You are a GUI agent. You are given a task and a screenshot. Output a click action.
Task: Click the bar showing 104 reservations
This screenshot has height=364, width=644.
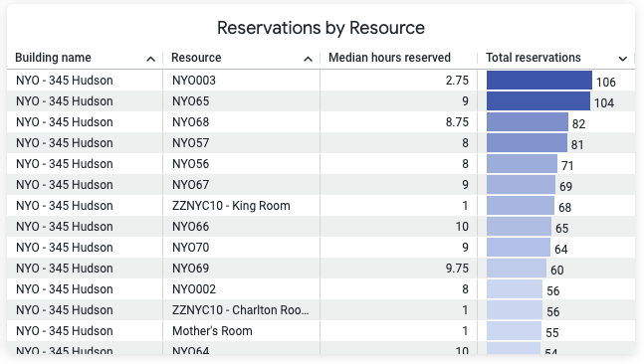pyautogui.click(x=538, y=101)
